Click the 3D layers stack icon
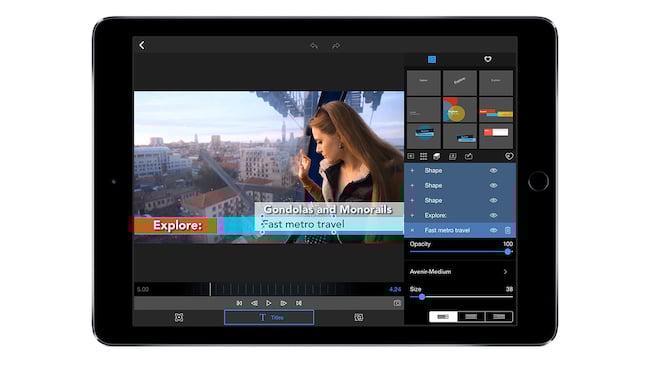 [437, 156]
